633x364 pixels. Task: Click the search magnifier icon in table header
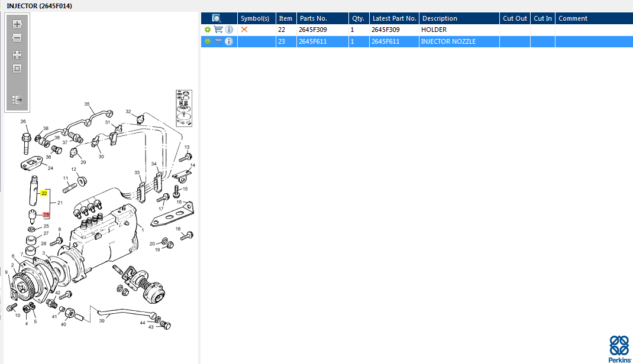[x=217, y=18]
